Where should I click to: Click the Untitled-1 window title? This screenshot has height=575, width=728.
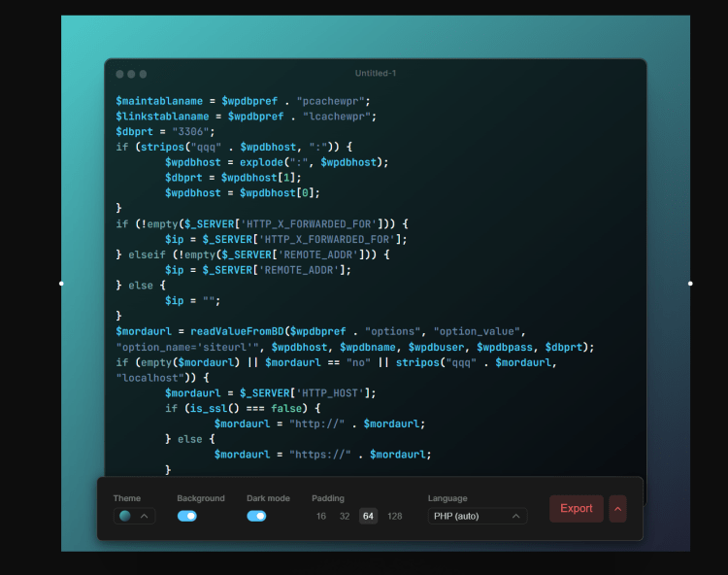375,73
